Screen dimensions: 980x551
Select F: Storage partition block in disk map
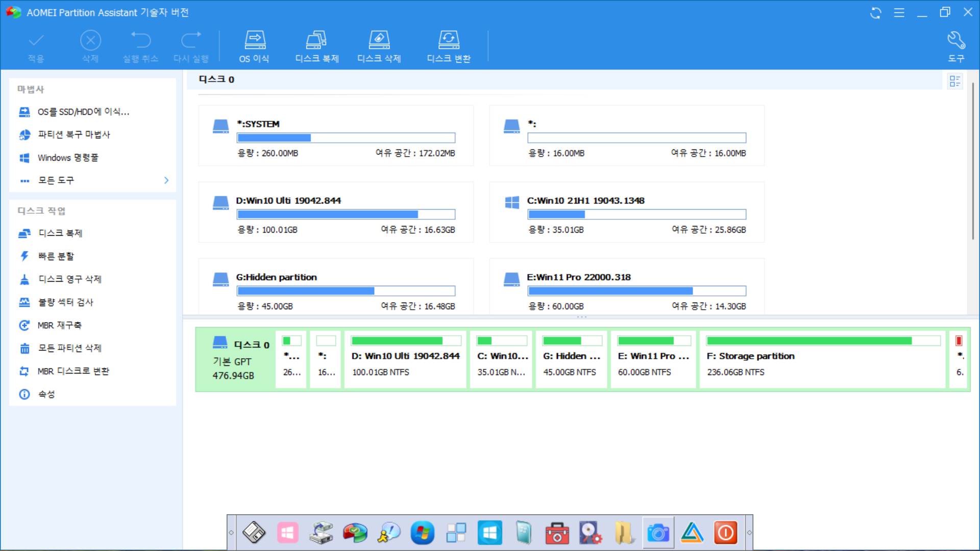tap(822, 360)
